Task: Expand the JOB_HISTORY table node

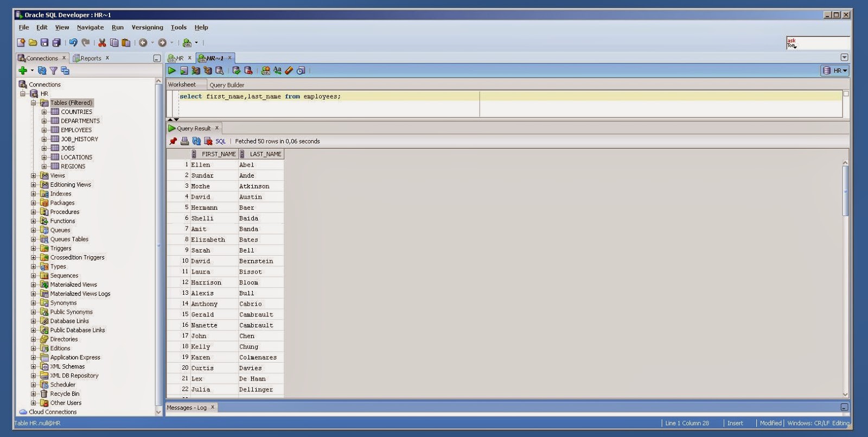Action: (44, 139)
